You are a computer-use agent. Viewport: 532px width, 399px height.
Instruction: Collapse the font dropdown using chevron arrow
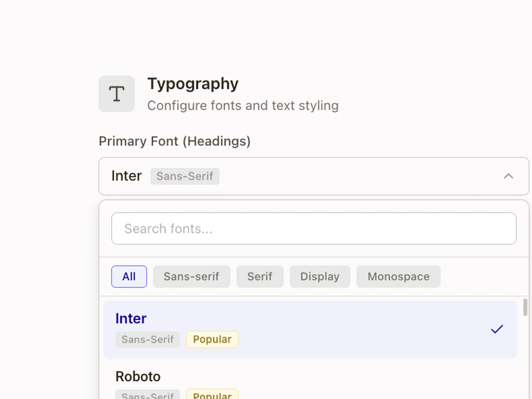[x=508, y=176]
